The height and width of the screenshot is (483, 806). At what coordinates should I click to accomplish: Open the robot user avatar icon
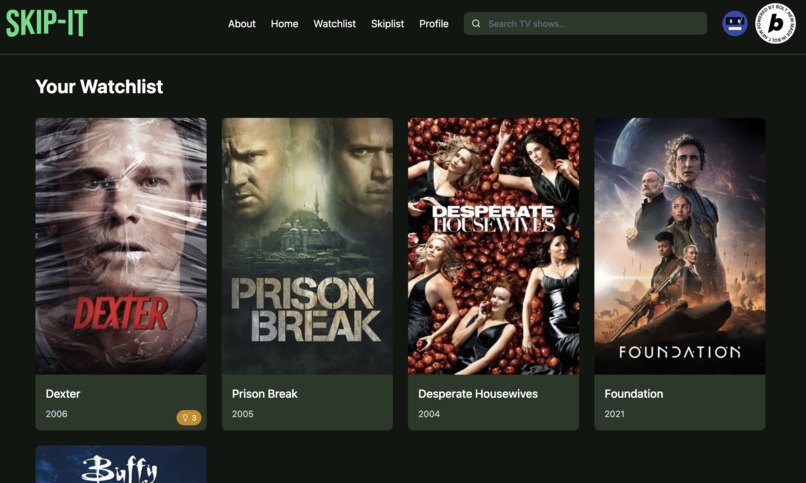[x=735, y=24]
